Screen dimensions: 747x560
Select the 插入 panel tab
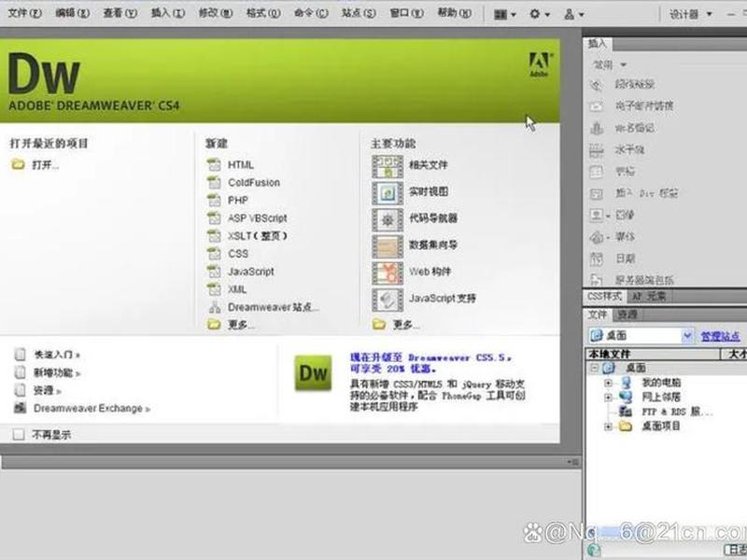tap(598, 44)
